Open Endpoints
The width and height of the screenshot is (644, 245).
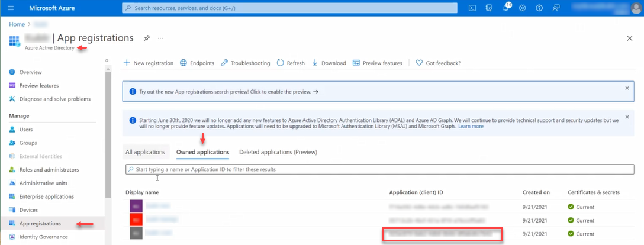click(x=197, y=63)
